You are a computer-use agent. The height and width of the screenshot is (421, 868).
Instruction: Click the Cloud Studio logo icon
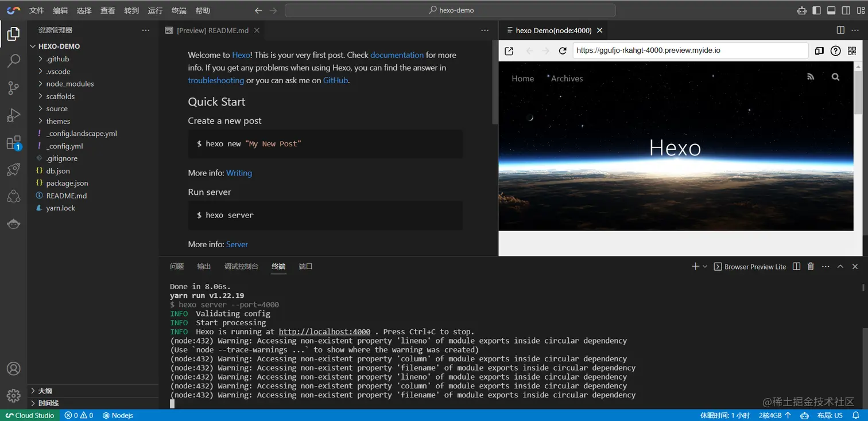[13, 10]
